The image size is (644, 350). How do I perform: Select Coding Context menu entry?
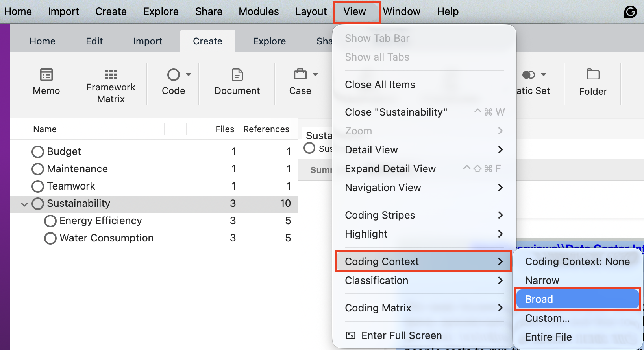[423, 262]
